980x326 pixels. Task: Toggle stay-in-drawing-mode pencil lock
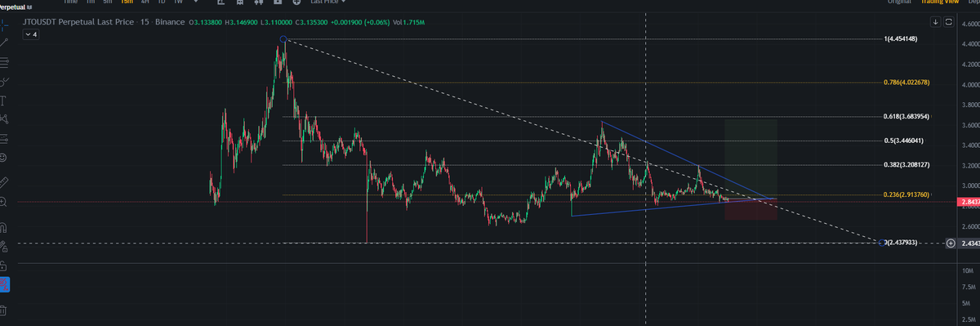point(4,247)
